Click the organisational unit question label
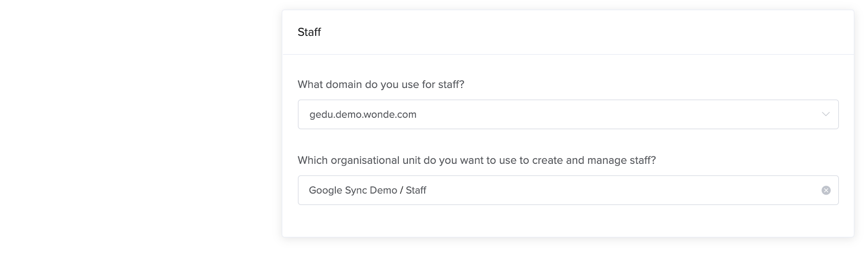 pyautogui.click(x=477, y=160)
